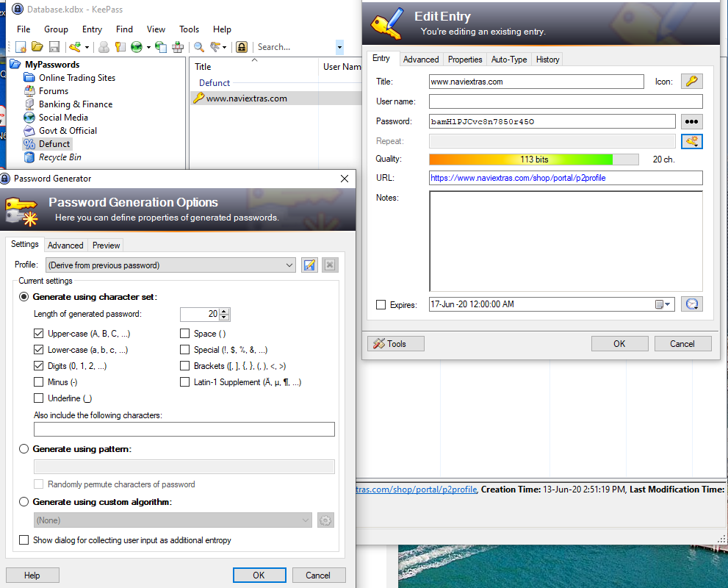Click the Perform Auto-Type toolbar icon

177,47
